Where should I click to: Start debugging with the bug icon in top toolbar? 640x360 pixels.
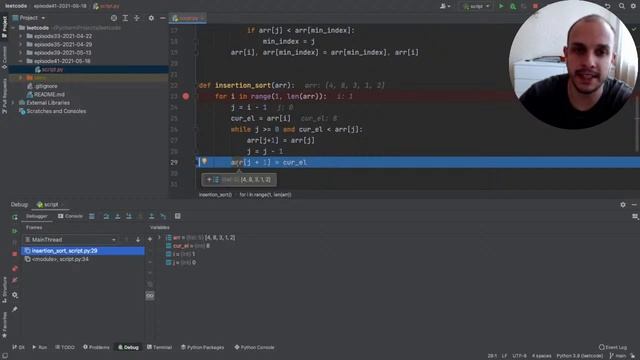513,6
